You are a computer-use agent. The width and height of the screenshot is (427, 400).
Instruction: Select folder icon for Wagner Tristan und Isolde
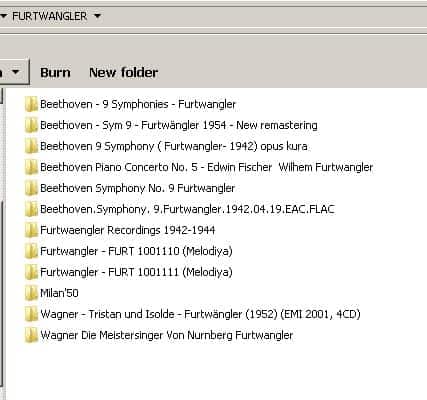pos(31,314)
